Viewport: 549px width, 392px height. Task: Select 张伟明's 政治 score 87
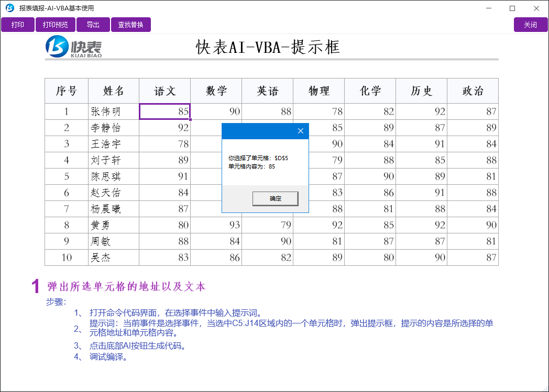click(473, 111)
